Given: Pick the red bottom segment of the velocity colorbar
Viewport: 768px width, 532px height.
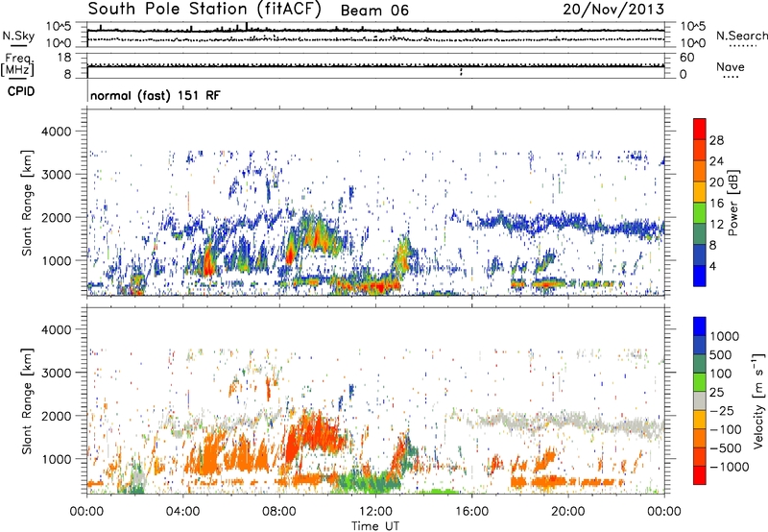Looking at the screenshot, I should point(700,475).
